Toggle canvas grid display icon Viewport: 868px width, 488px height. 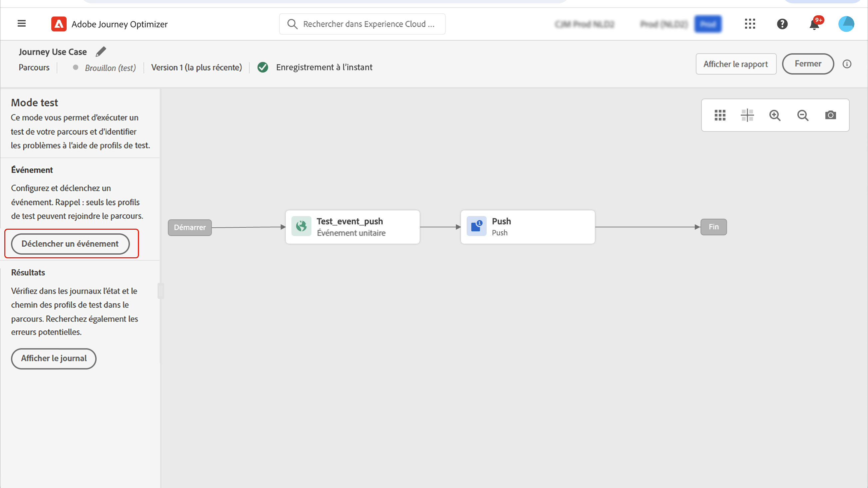(720, 115)
